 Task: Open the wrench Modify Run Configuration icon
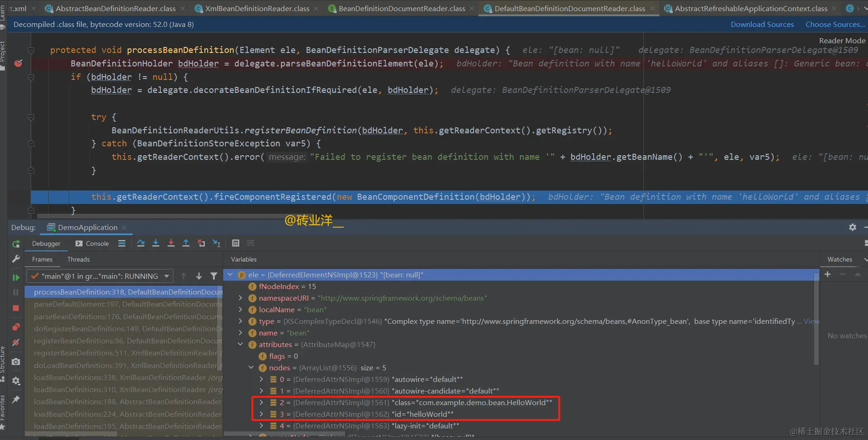(x=16, y=259)
